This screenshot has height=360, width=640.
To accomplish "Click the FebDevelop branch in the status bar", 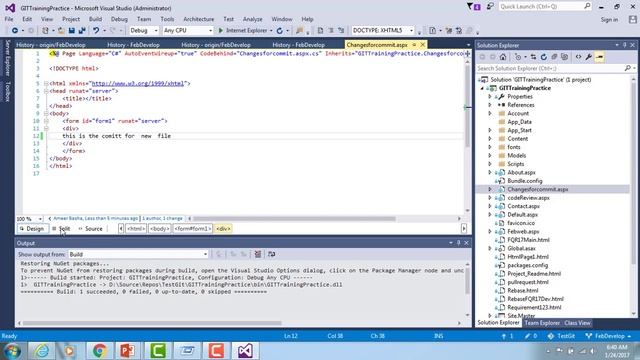I will click(x=609, y=336).
